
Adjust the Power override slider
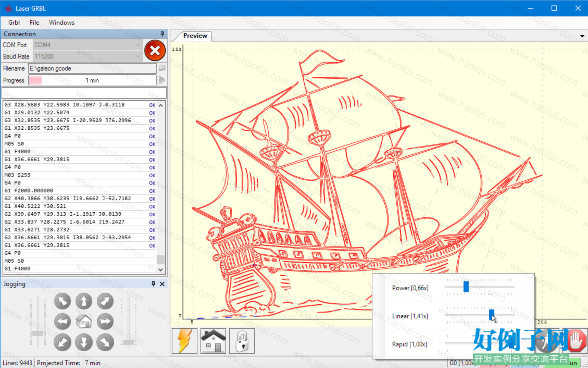466,287
